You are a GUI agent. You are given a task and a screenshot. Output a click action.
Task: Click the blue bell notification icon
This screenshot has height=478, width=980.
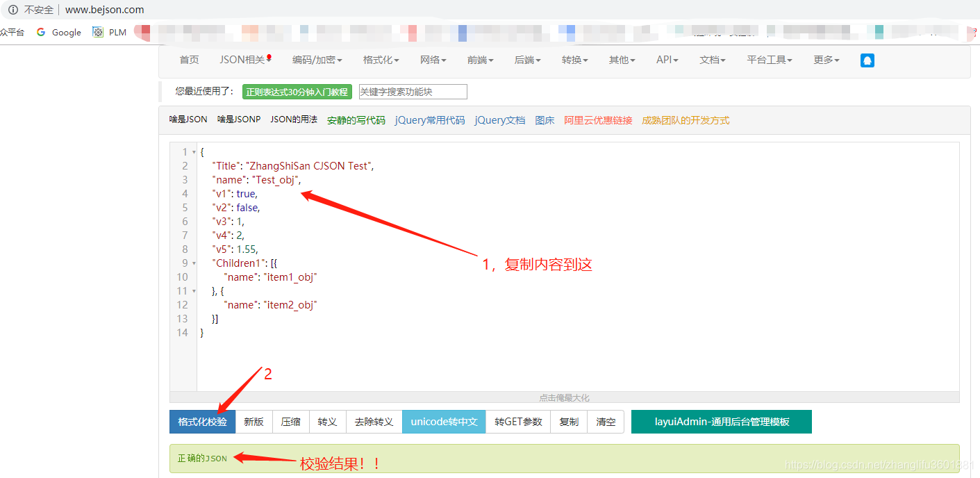[867, 60]
